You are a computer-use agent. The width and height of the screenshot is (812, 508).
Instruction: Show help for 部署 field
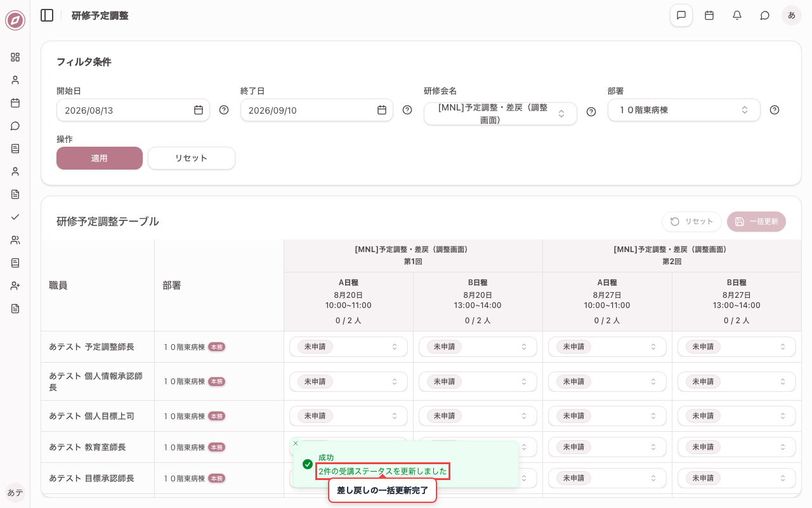775,110
